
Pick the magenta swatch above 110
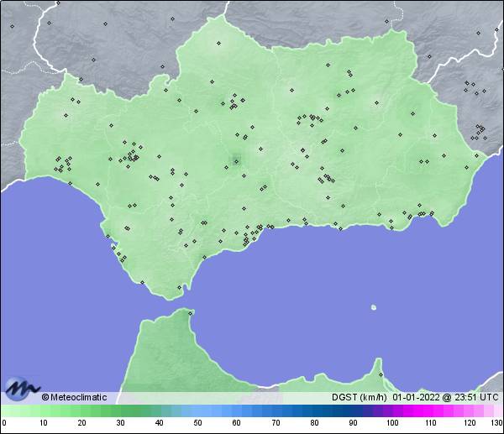430,410
